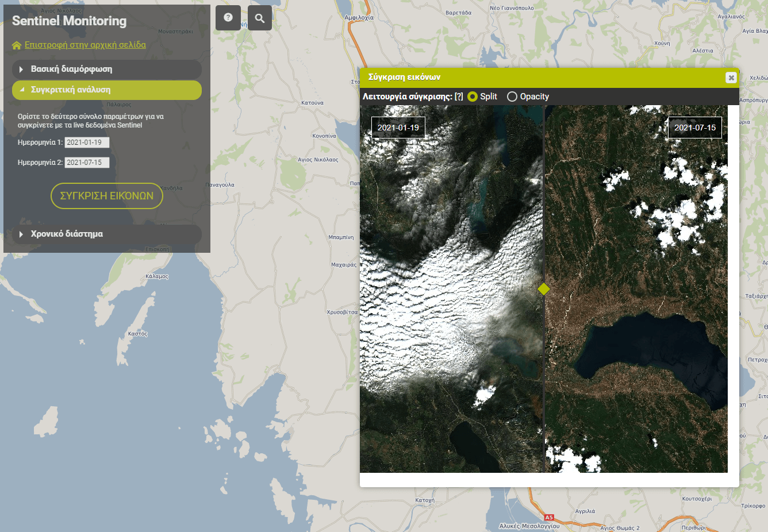Image resolution: width=768 pixels, height=532 pixels.
Task: Follow the Επιστροφή στην αρχική σελίδα link
Action: pyautogui.click(x=85, y=45)
